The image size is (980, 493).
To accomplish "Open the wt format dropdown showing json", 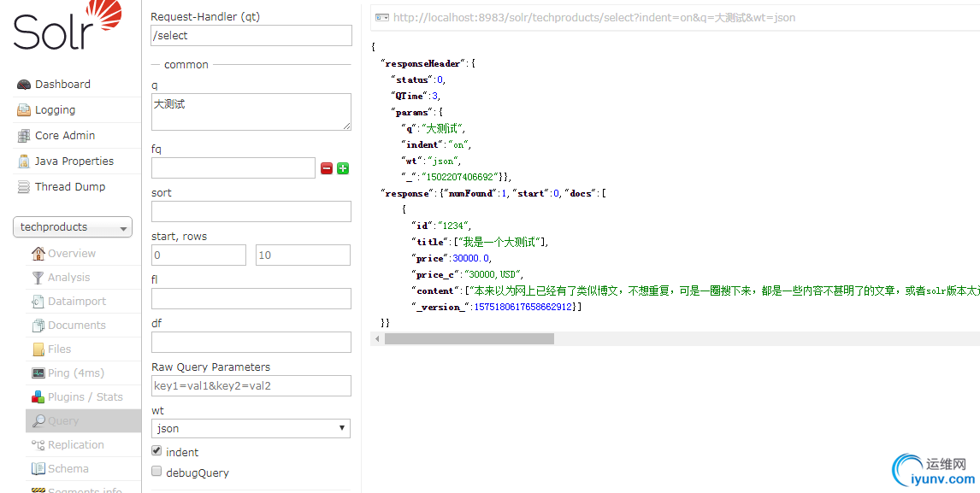I will (x=251, y=428).
